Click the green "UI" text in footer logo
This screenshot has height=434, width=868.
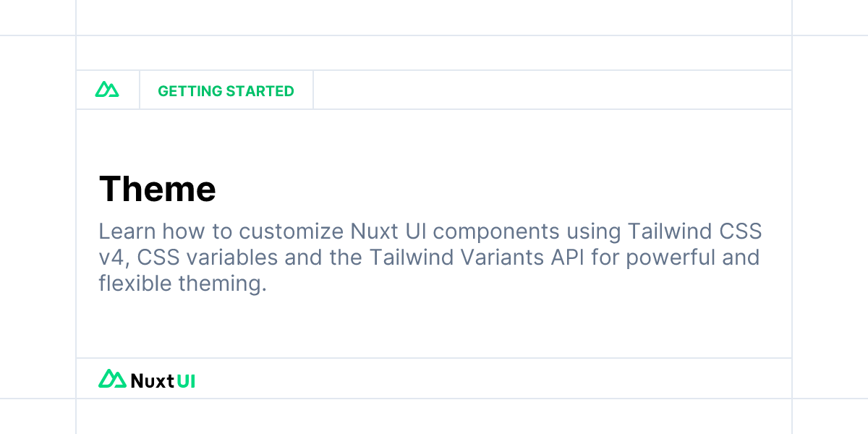click(x=186, y=380)
